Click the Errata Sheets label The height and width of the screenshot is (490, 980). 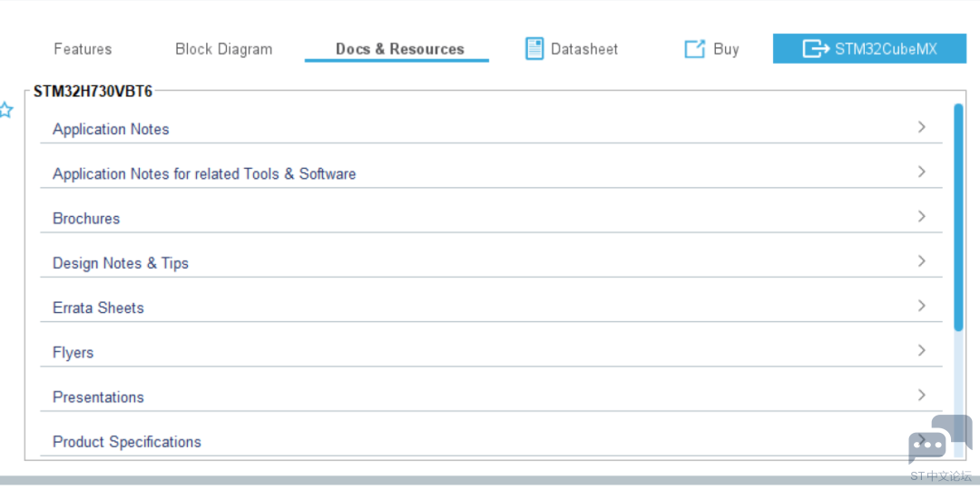[98, 308]
